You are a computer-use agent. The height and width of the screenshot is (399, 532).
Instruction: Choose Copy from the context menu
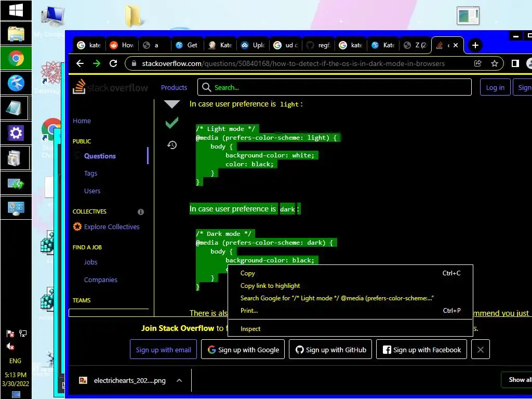click(x=350, y=273)
